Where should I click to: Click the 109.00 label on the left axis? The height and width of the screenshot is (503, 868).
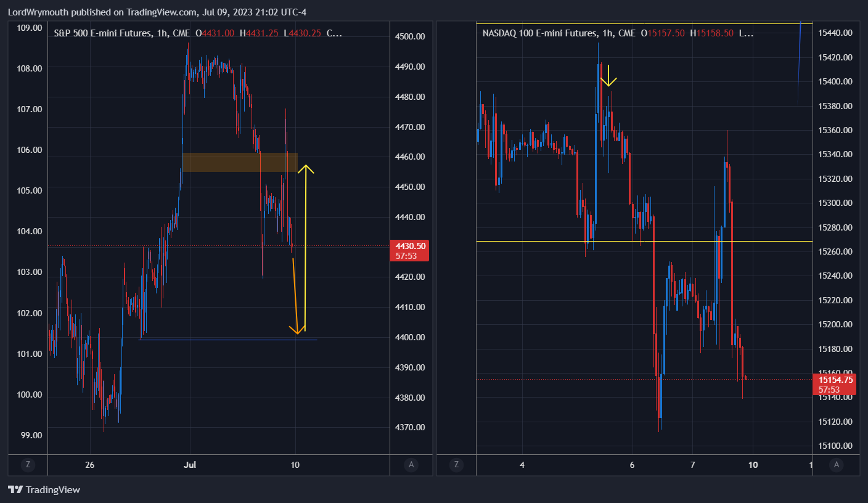point(30,28)
